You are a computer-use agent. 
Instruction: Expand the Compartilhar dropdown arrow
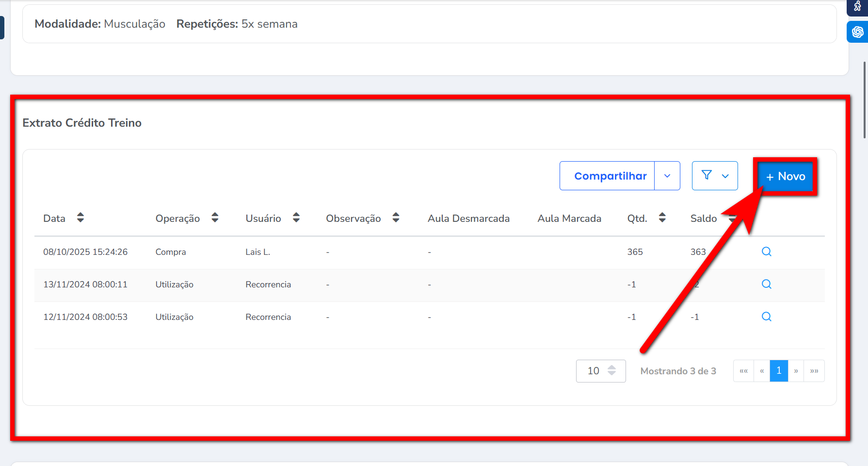click(x=667, y=176)
